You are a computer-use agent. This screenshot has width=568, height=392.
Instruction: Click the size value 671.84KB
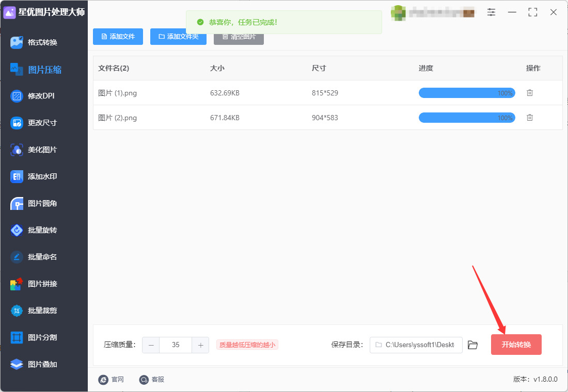pyautogui.click(x=225, y=118)
